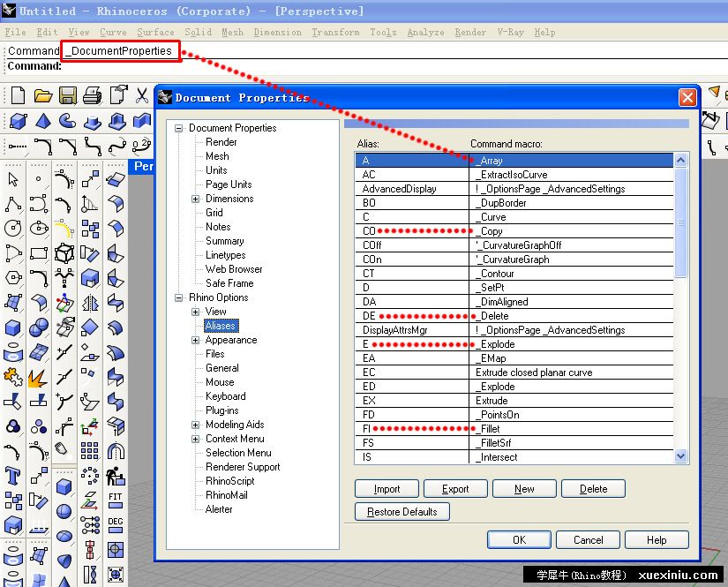The width and height of the screenshot is (728, 587).
Task: Expand the Appearance tree node
Action: 196,340
